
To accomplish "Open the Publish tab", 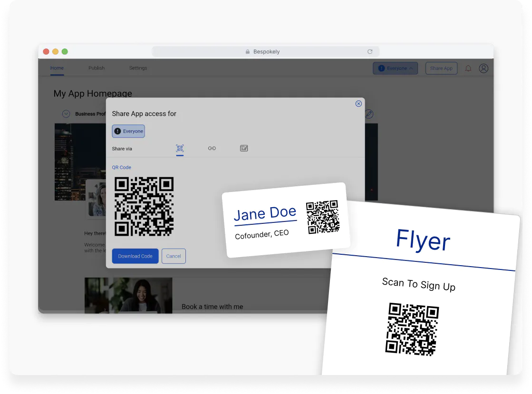I will pos(97,68).
